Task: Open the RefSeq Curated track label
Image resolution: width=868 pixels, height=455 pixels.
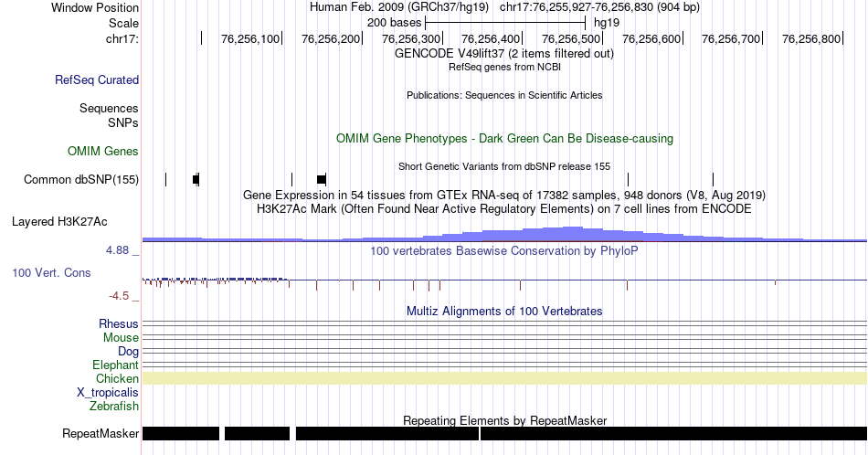Action: 96,79
